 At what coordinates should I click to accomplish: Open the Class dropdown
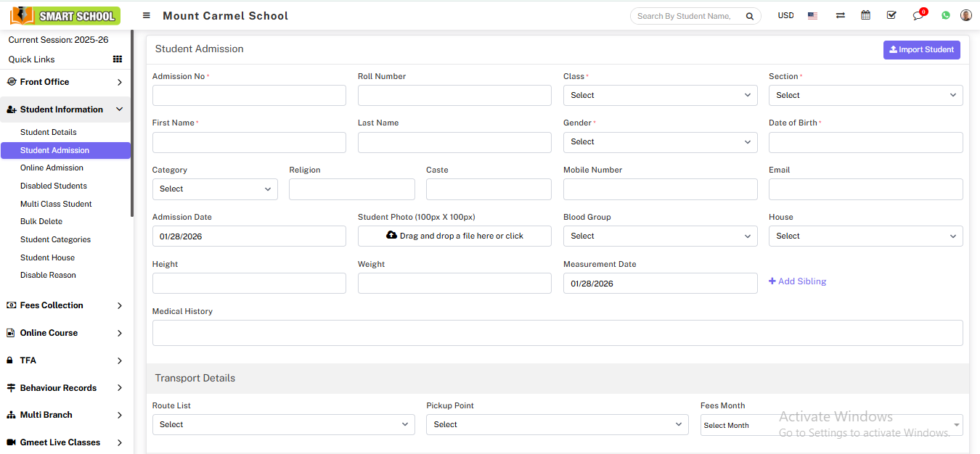click(660, 95)
